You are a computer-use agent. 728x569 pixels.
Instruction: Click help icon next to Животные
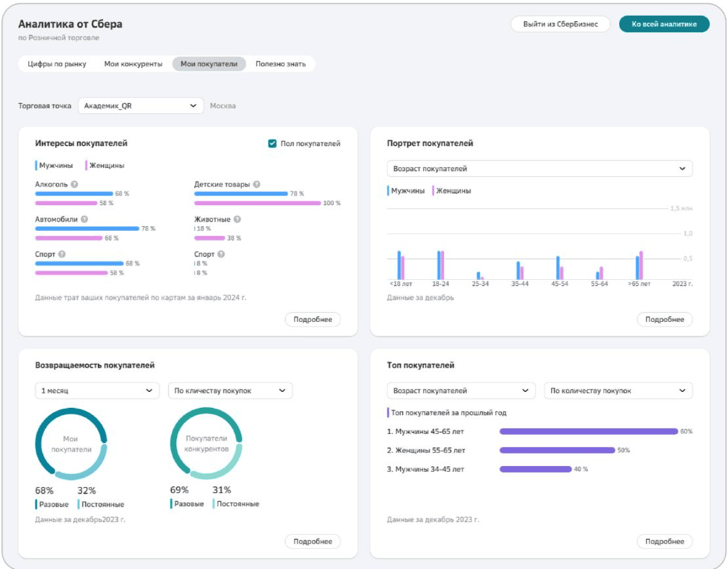[237, 220]
